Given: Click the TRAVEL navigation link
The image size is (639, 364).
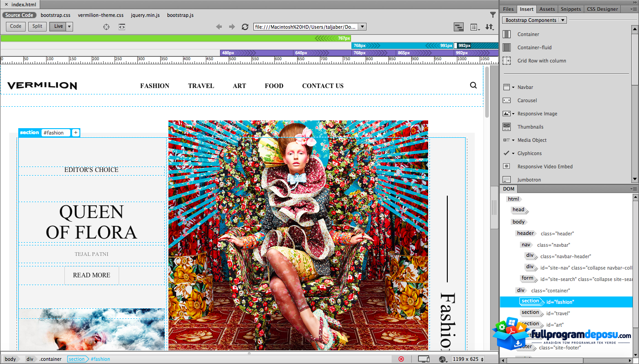Looking at the screenshot, I should coord(201,86).
